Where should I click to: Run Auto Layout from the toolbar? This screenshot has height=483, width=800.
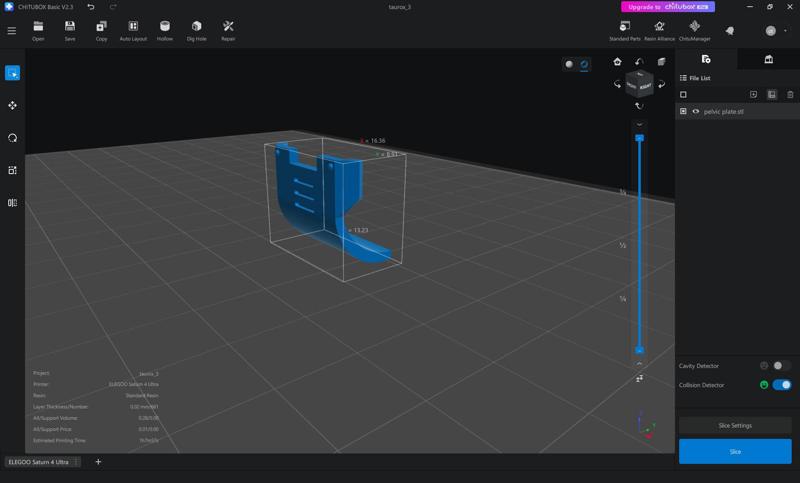(133, 27)
